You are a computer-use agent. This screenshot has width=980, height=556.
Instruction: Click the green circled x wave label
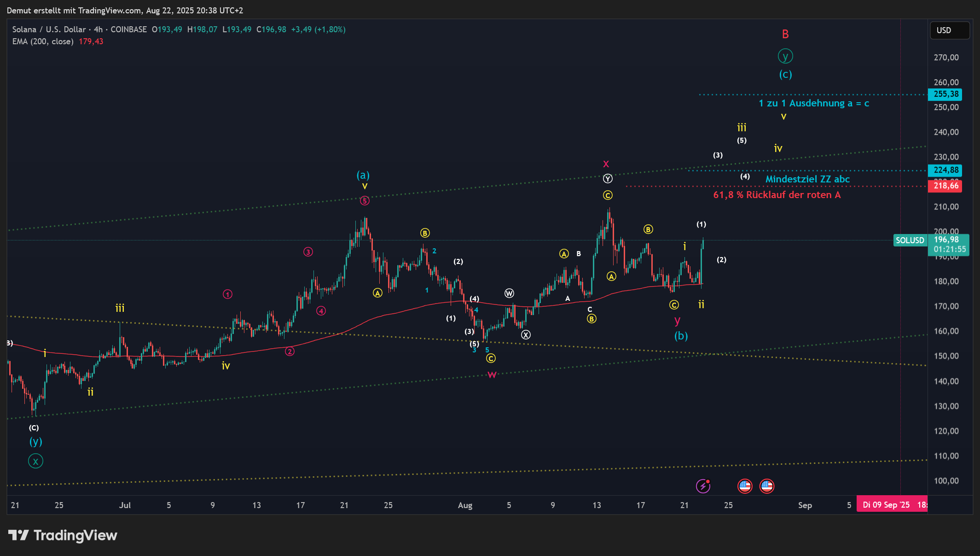point(35,461)
